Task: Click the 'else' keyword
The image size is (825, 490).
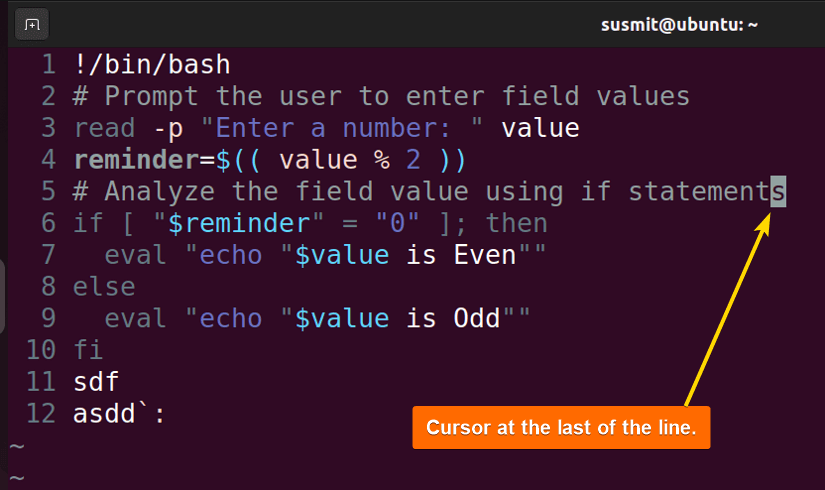Action: point(104,287)
